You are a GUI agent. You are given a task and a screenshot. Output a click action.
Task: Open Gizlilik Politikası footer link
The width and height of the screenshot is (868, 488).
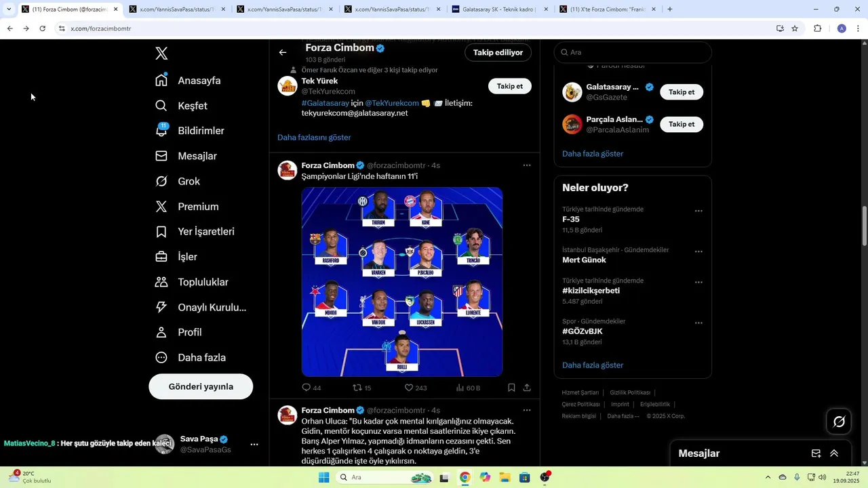pyautogui.click(x=630, y=392)
